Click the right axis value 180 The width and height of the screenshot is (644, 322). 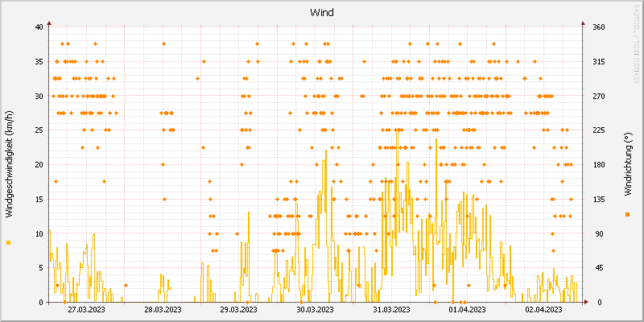600,165
